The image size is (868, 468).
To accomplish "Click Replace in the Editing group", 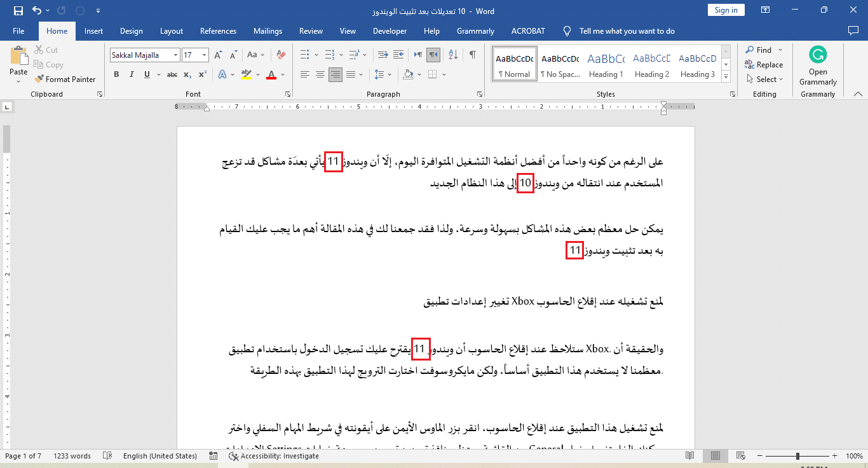I will click(764, 65).
